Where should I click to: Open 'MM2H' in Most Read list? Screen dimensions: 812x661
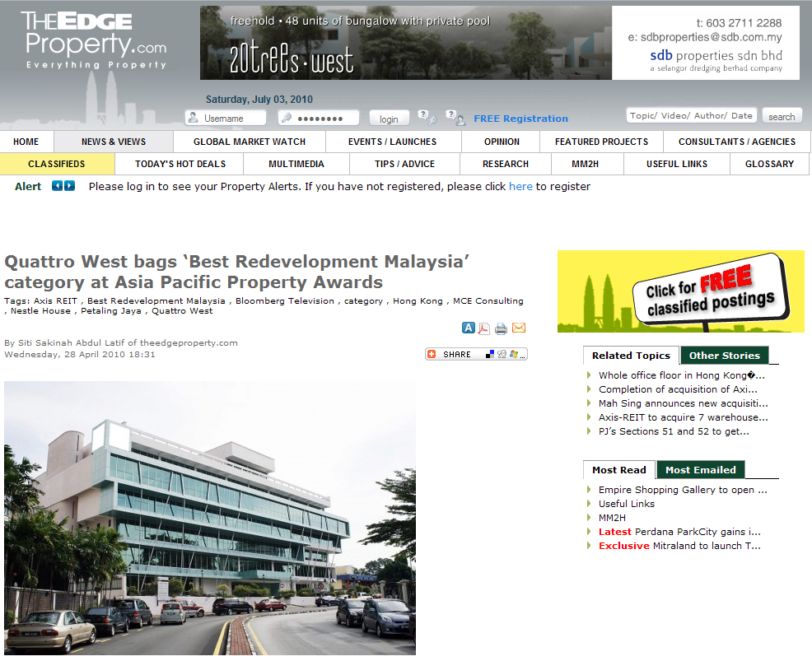(612, 518)
